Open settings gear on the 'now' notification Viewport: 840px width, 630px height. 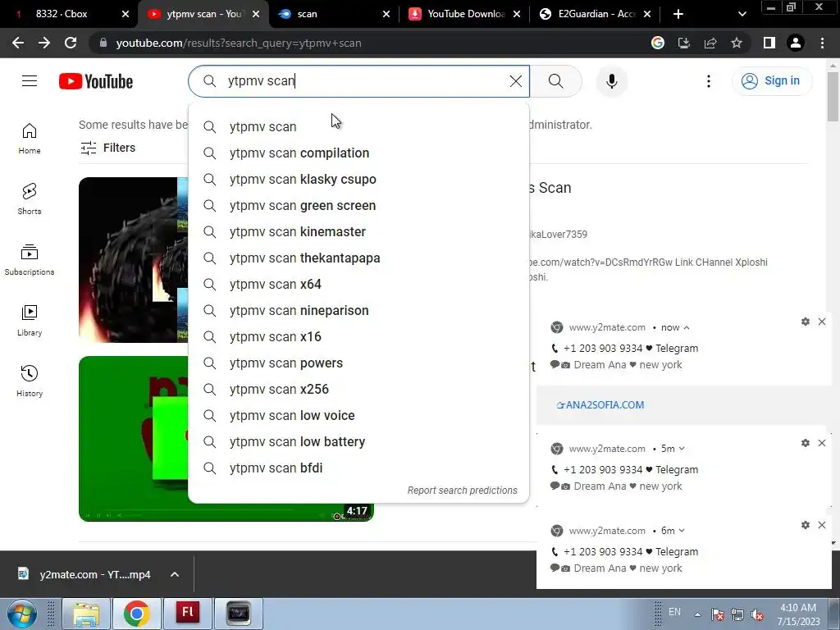pos(806,322)
